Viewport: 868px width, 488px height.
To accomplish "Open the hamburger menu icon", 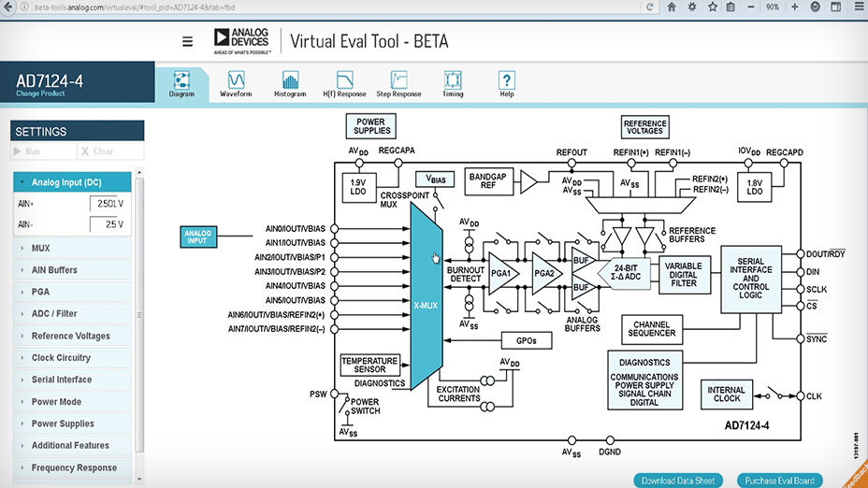I will pos(188,41).
